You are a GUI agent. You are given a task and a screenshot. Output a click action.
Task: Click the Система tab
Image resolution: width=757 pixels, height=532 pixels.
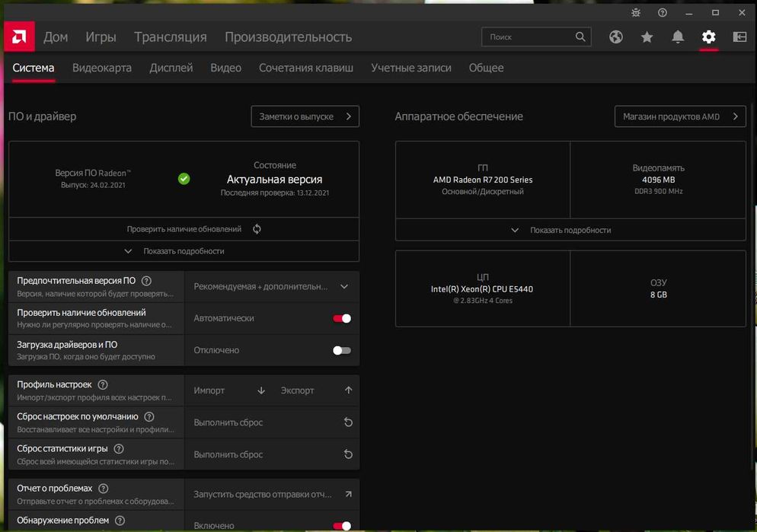click(x=34, y=68)
